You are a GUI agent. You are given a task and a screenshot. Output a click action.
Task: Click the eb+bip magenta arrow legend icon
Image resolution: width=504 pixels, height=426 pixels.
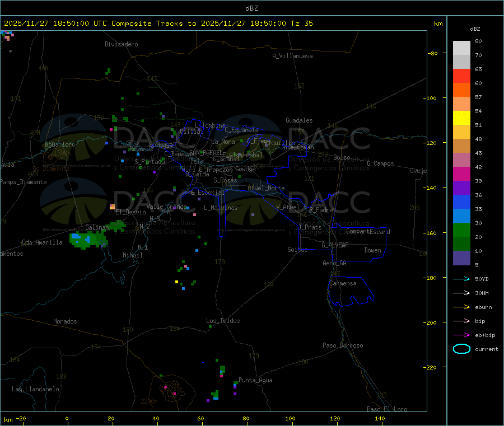click(x=461, y=335)
